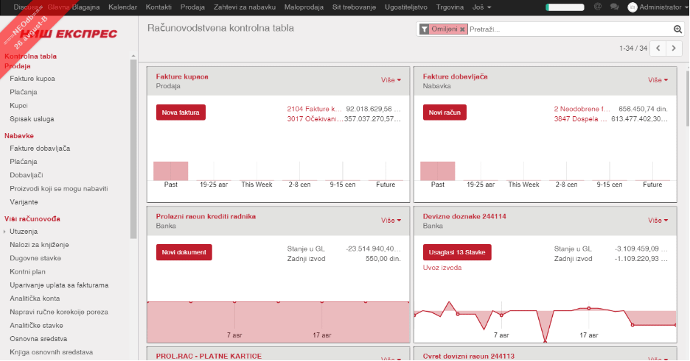Open Fakture dobavljača card title
The width and height of the screenshot is (690, 361).
(455, 77)
